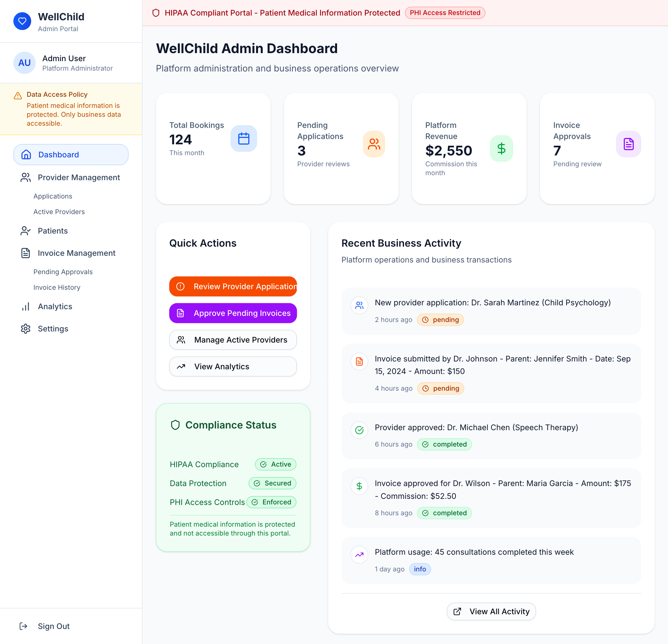Click the WellChild heart logo icon

coord(22,21)
